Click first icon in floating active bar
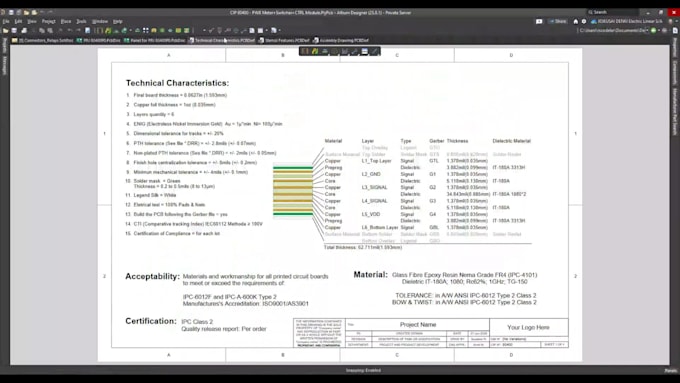680x383 pixels. click(x=305, y=51)
